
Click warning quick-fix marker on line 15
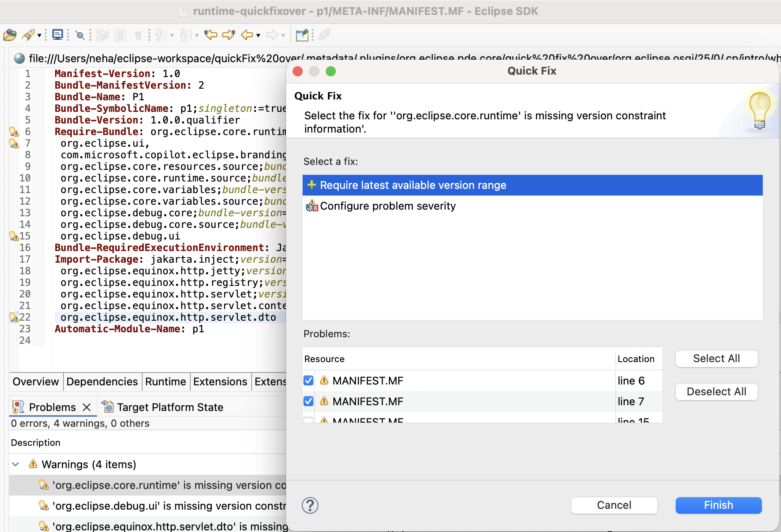tap(14, 236)
